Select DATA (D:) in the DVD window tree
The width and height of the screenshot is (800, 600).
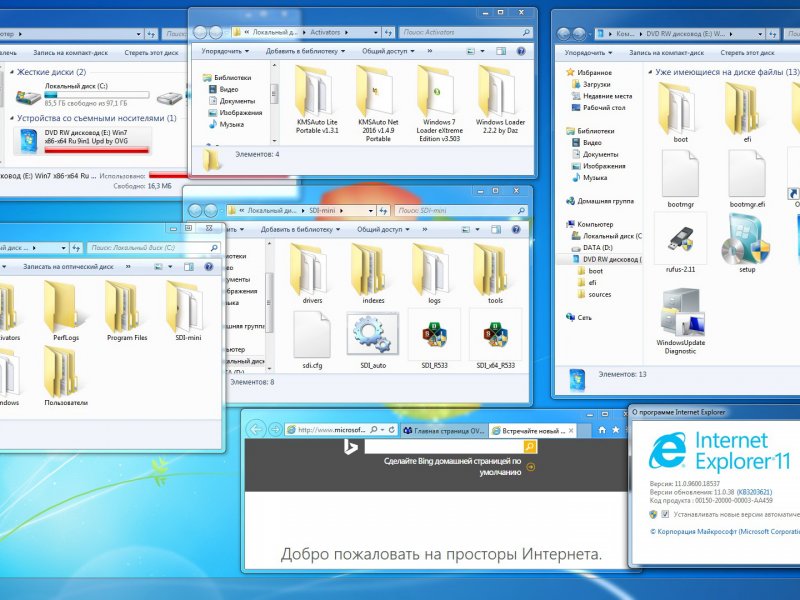pyautogui.click(x=592, y=247)
